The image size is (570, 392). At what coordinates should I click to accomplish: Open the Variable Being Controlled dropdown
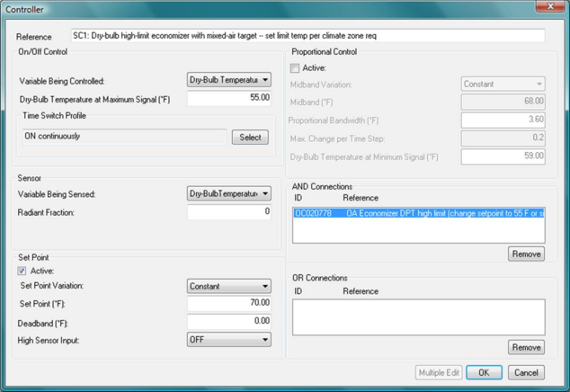point(228,80)
